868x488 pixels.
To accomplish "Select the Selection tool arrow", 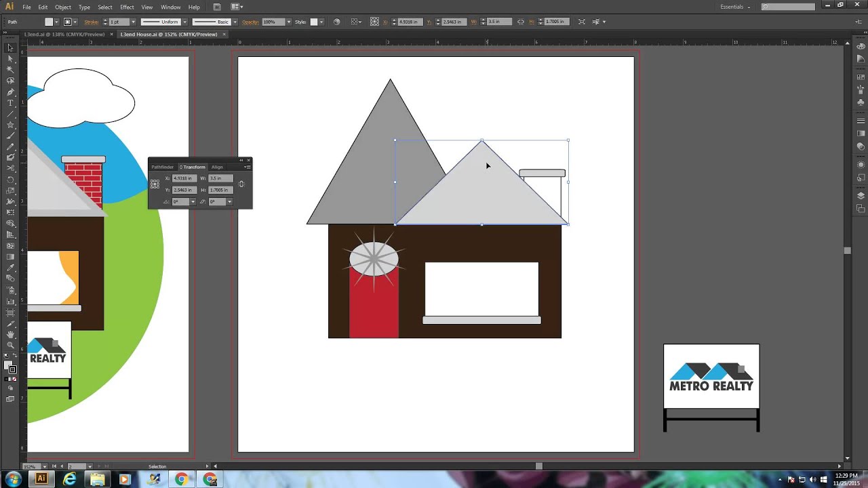I will [10, 48].
